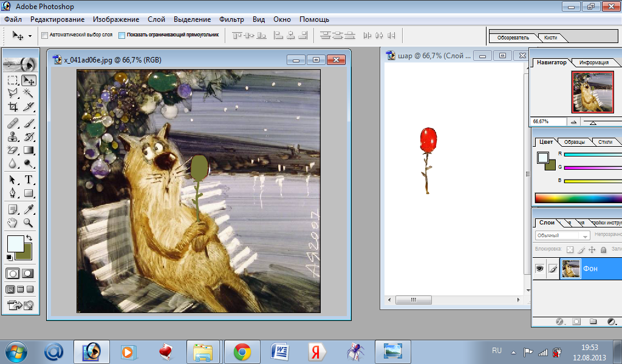Switch to the Стили tab
This screenshot has width=622, height=364.
coord(605,142)
